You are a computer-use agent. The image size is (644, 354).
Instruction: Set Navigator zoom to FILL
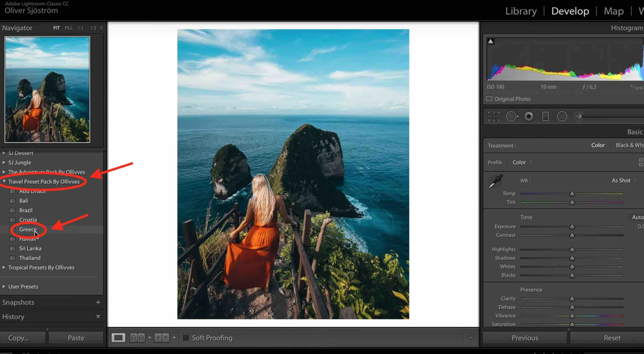point(69,28)
